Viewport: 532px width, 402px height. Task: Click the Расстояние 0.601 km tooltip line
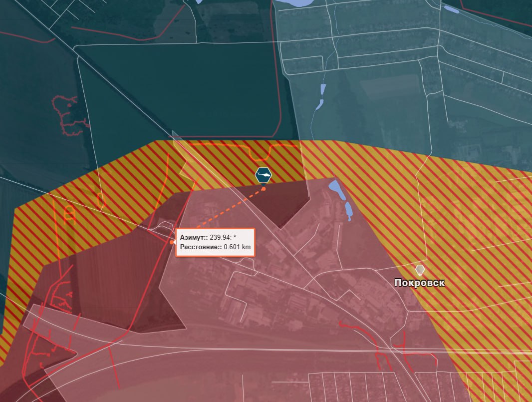[x=216, y=247]
